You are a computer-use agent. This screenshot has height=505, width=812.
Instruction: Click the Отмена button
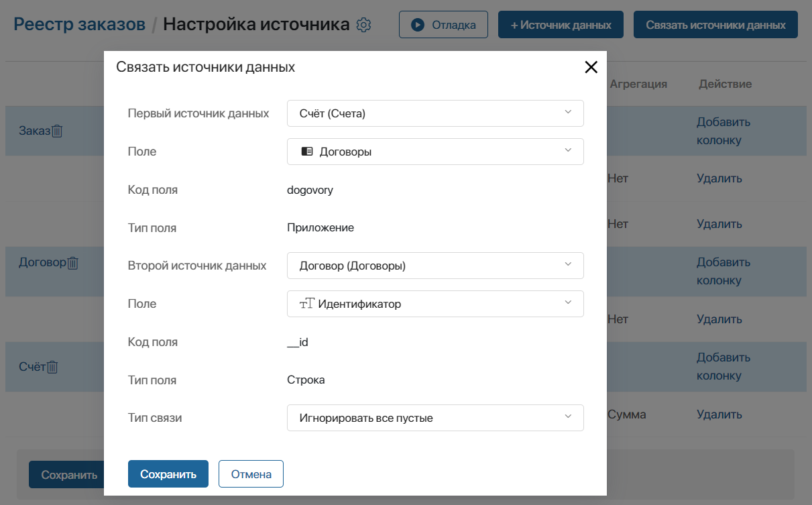(251, 474)
